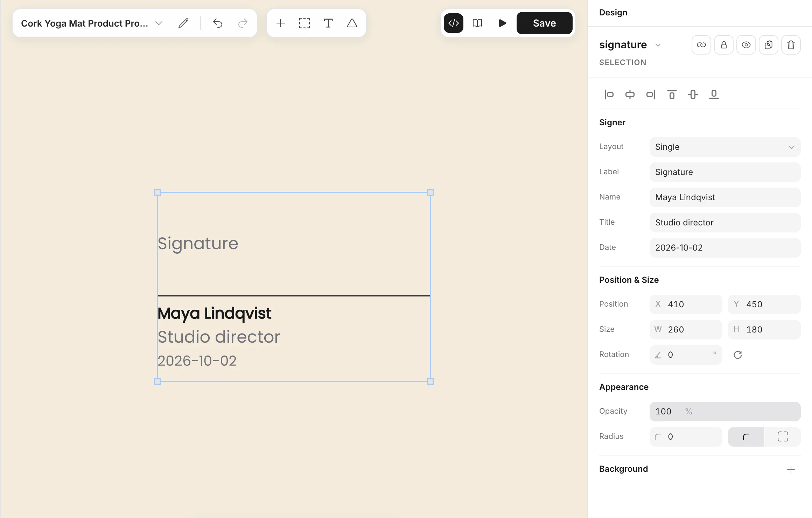Screen dimensions: 812x518
Task: Click the Width size field
Action: pos(686,330)
